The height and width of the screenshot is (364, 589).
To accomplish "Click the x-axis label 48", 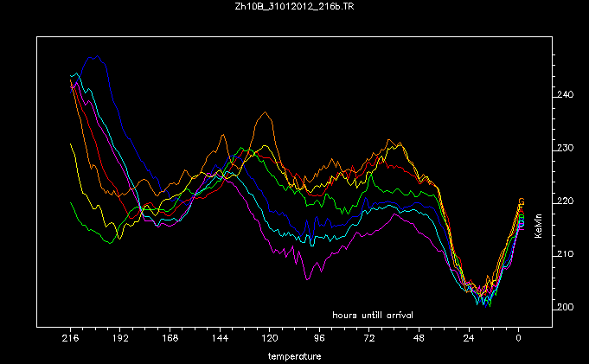I will click(419, 338).
